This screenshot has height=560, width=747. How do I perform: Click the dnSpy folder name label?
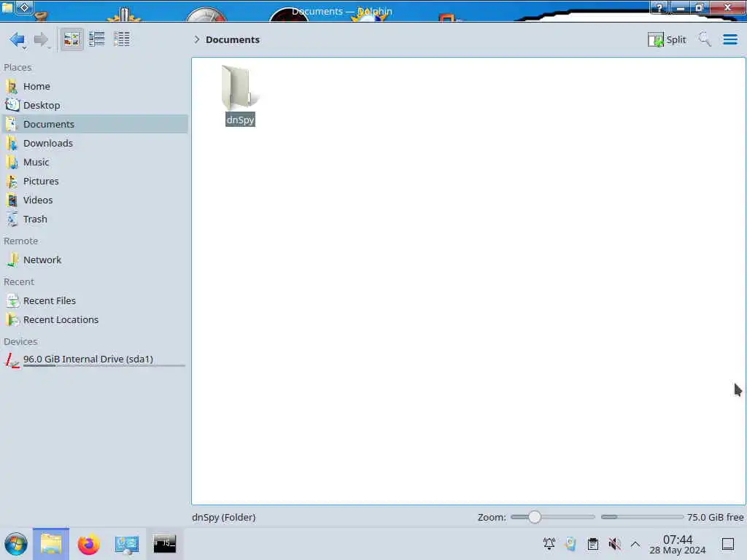[240, 120]
